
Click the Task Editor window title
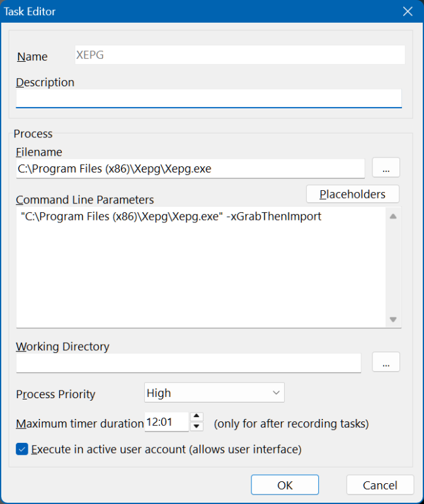pyautogui.click(x=30, y=11)
